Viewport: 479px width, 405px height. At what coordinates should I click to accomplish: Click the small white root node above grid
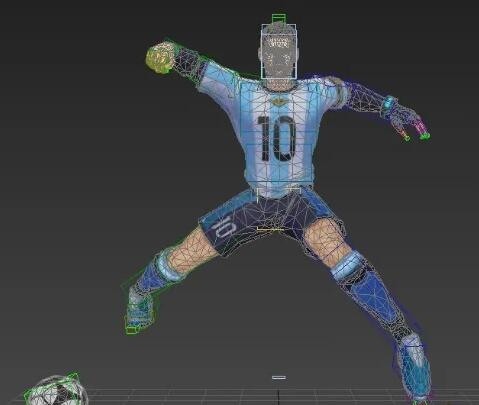coord(279,377)
